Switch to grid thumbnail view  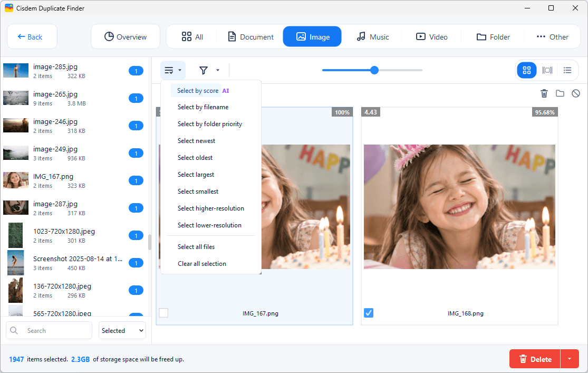tap(526, 70)
